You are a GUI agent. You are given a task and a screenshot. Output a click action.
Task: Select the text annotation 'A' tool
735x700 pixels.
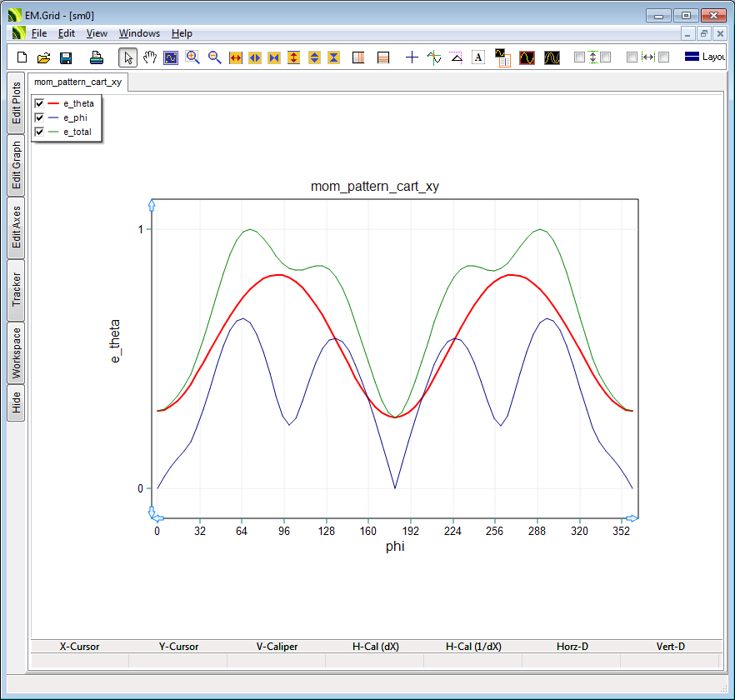(x=478, y=57)
